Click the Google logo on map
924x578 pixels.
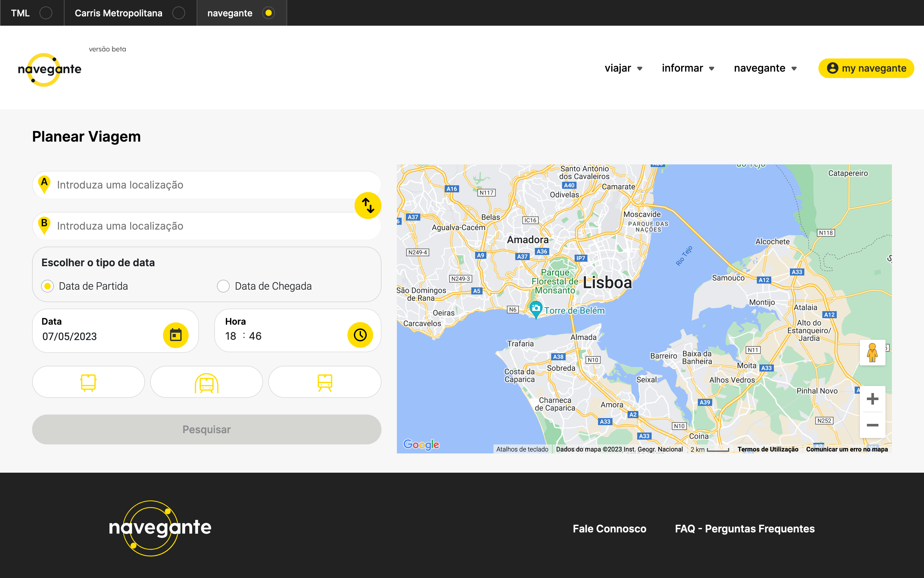(x=421, y=444)
